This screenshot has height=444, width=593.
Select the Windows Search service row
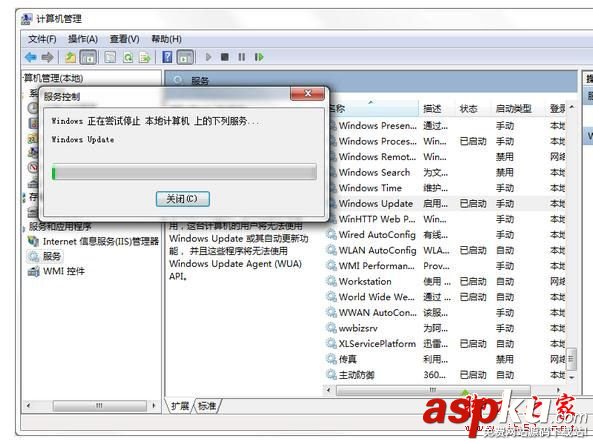447,172
